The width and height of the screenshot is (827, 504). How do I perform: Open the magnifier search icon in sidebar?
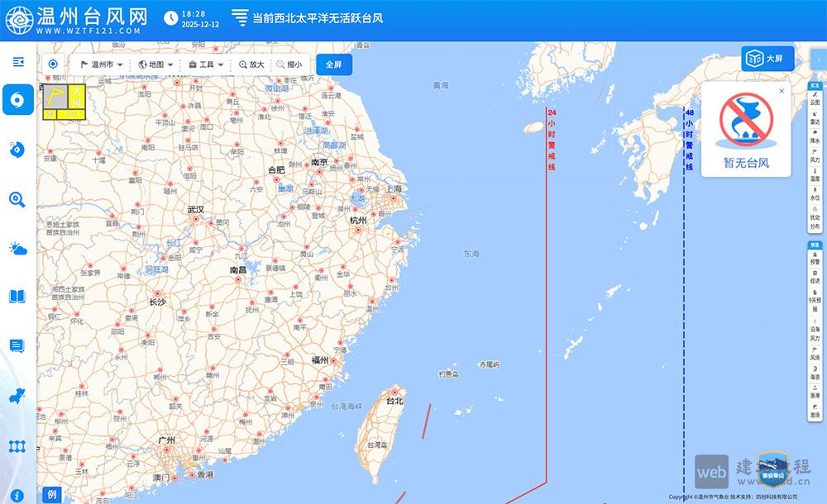click(x=17, y=199)
